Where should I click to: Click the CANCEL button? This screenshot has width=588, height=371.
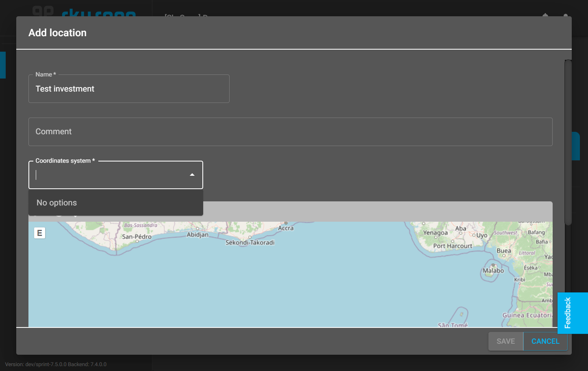tap(545, 341)
